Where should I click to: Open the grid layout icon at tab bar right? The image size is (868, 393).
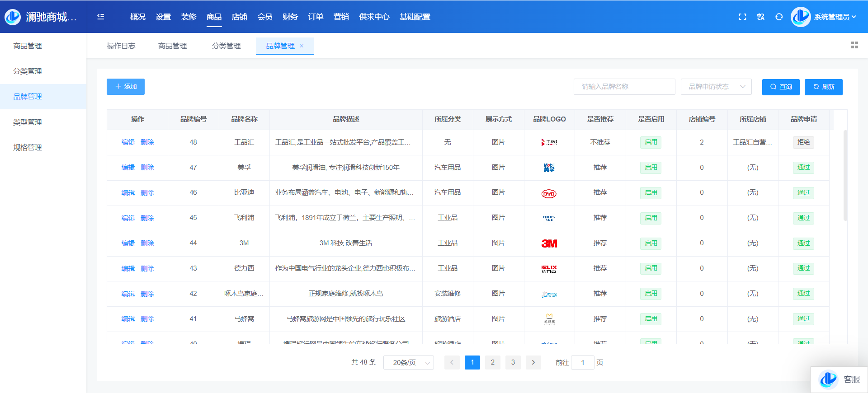854,45
